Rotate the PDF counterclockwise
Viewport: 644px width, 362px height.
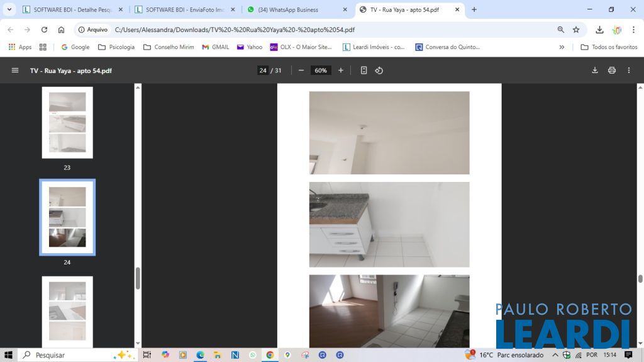[x=379, y=71]
